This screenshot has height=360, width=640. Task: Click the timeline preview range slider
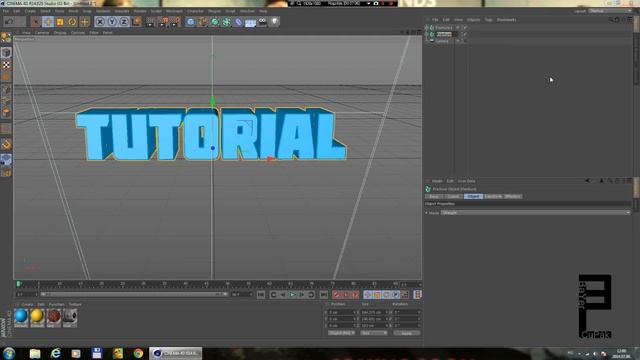[x=134, y=294]
